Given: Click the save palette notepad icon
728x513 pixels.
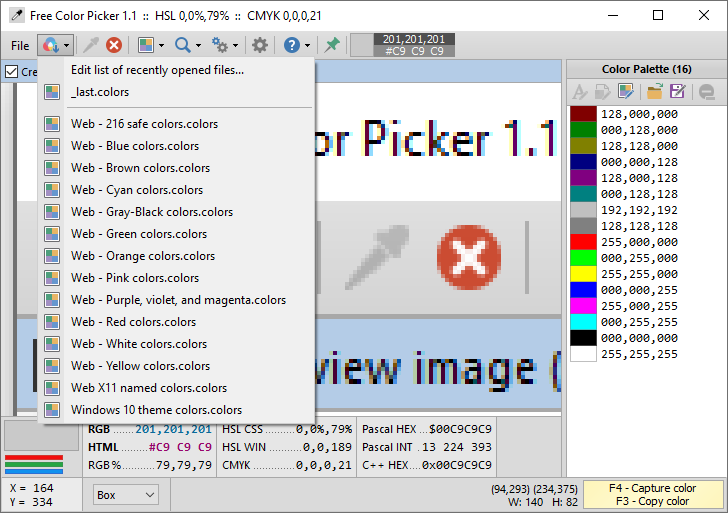Looking at the screenshot, I should 677,91.
